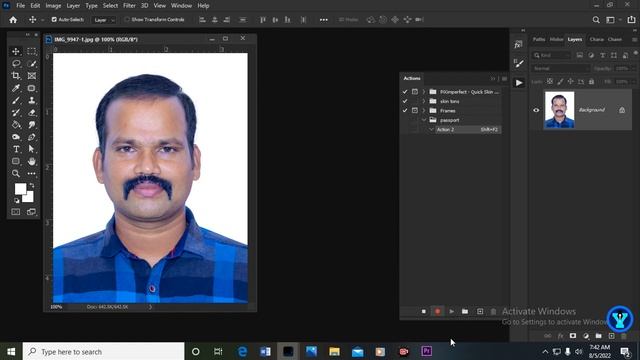This screenshot has height=360, width=640.
Task: Open the layer Kind filter dropdown
Action: [x=551, y=55]
